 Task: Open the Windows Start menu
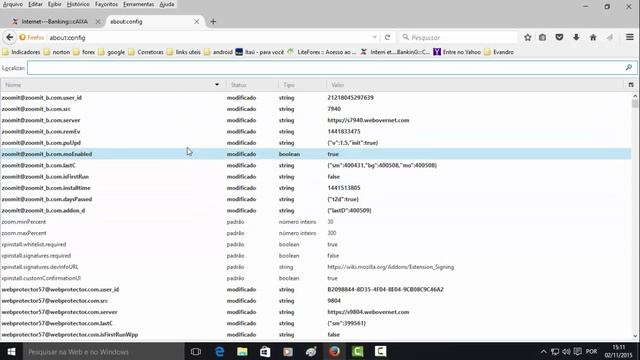click(11, 351)
